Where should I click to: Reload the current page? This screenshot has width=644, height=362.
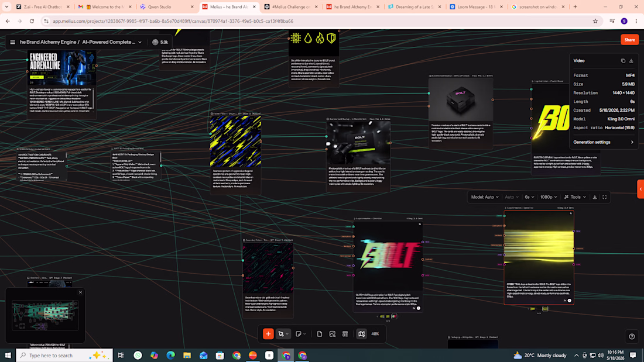[32, 21]
